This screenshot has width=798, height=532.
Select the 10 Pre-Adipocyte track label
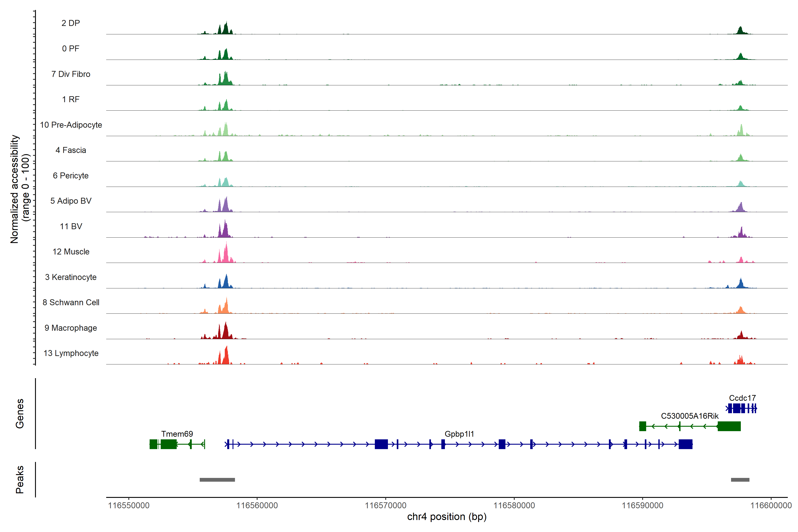[x=71, y=125]
